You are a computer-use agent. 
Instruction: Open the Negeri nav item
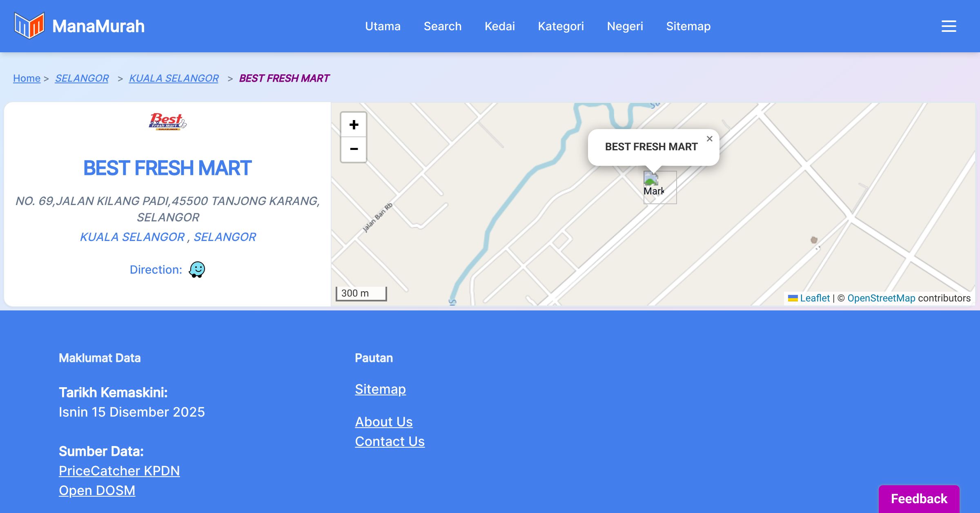pos(625,26)
